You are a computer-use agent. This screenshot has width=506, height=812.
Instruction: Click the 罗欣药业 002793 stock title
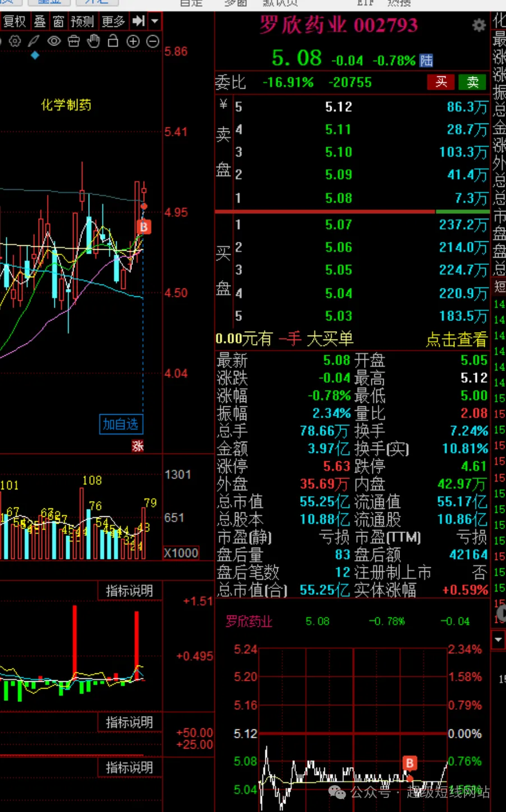(339, 25)
